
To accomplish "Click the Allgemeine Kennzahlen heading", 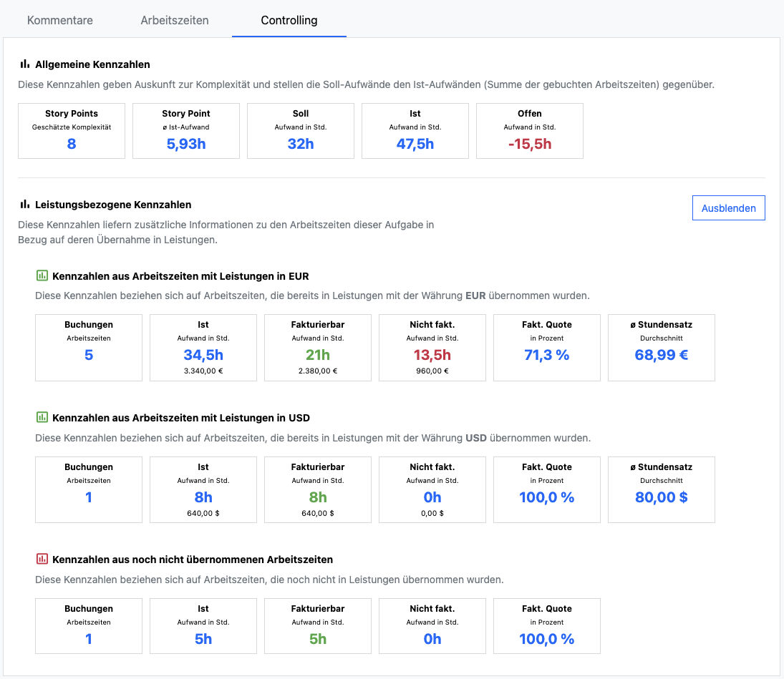I will pos(92,64).
